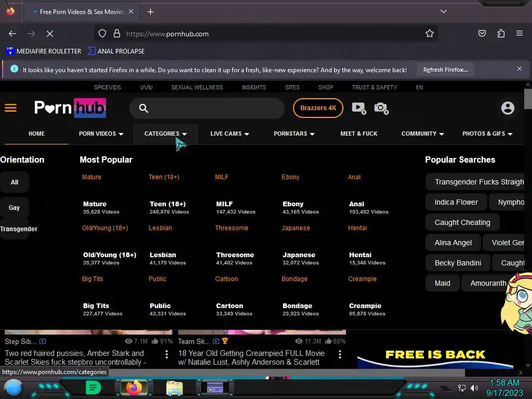This screenshot has width=532, height=399.
Task: Open TRUST & SAFETY in top bar
Action: [x=375, y=87]
